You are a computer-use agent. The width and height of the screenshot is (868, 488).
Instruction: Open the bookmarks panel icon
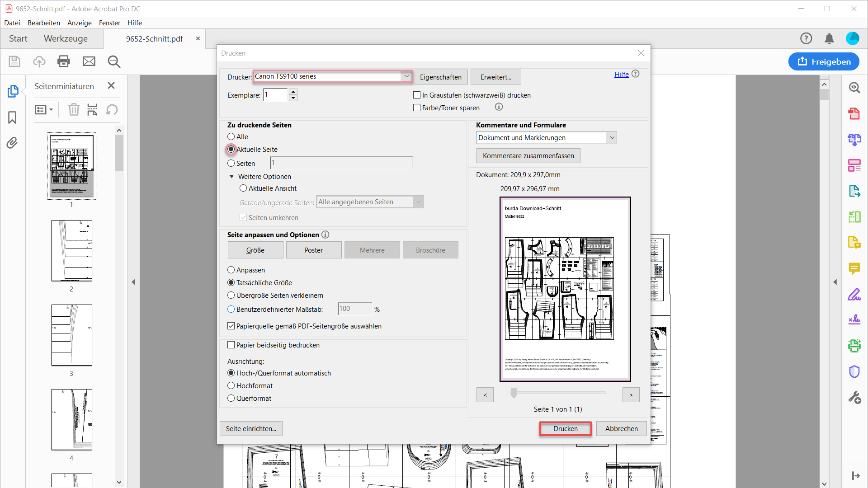(x=12, y=117)
